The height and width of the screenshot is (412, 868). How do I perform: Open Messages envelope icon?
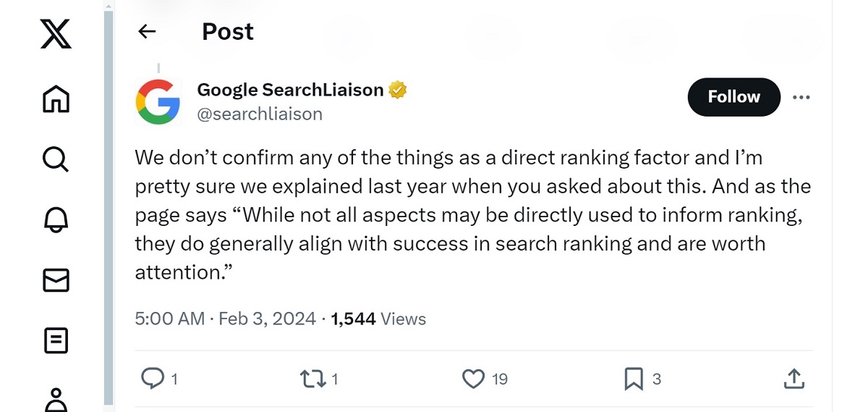tap(56, 280)
